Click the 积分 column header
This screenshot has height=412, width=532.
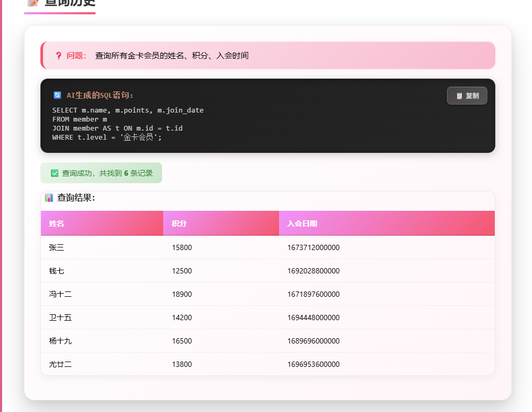221,224
